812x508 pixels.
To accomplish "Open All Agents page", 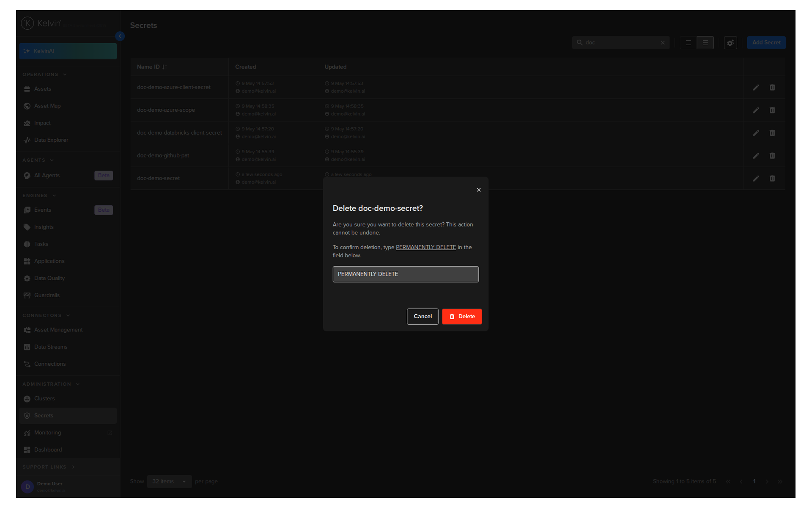I will 68,175.
